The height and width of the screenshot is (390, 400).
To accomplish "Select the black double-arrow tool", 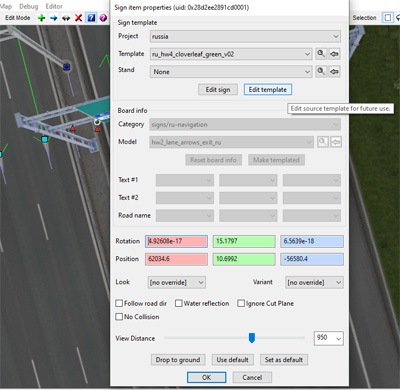I will (x=66, y=18).
